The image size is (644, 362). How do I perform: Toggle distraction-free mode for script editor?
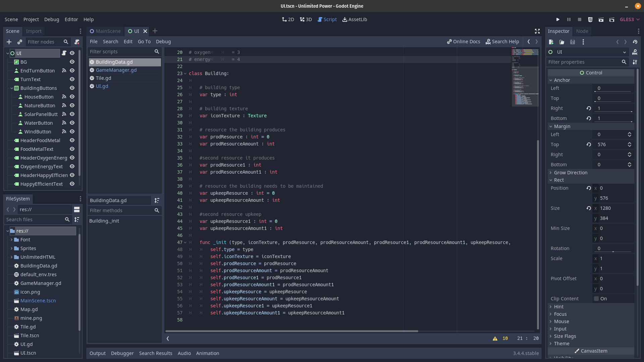click(x=537, y=31)
